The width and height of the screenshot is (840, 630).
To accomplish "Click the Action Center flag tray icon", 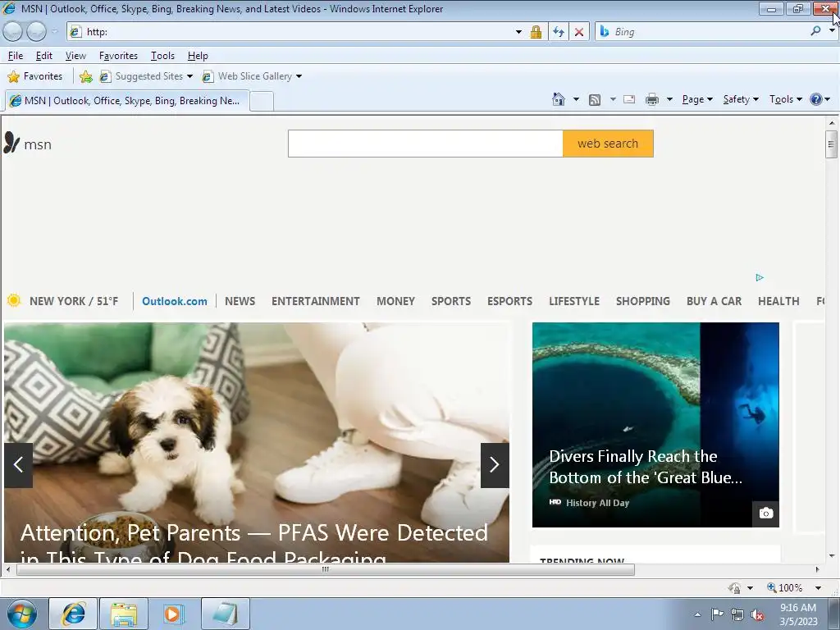I will [x=717, y=614].
